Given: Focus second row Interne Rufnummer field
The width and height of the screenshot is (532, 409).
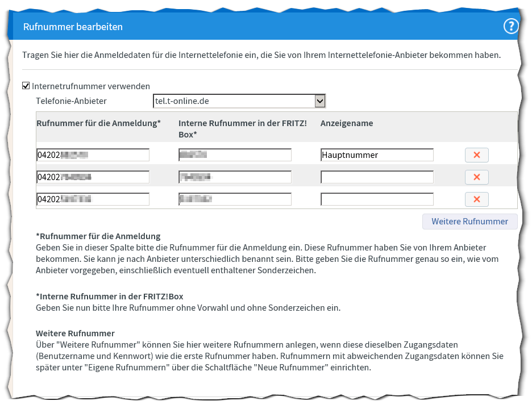Looking at the screenshot, I should 235,177.
